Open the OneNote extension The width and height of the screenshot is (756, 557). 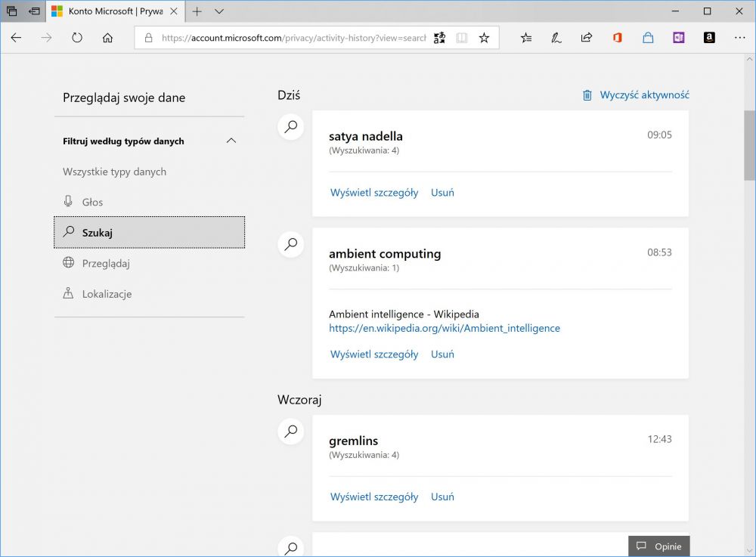click(x=678, y=38)
